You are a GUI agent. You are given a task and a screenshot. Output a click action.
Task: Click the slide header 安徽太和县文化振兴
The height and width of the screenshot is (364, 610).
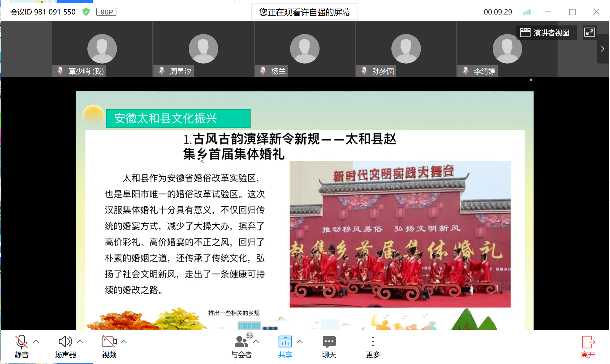[x=178, y=118]
